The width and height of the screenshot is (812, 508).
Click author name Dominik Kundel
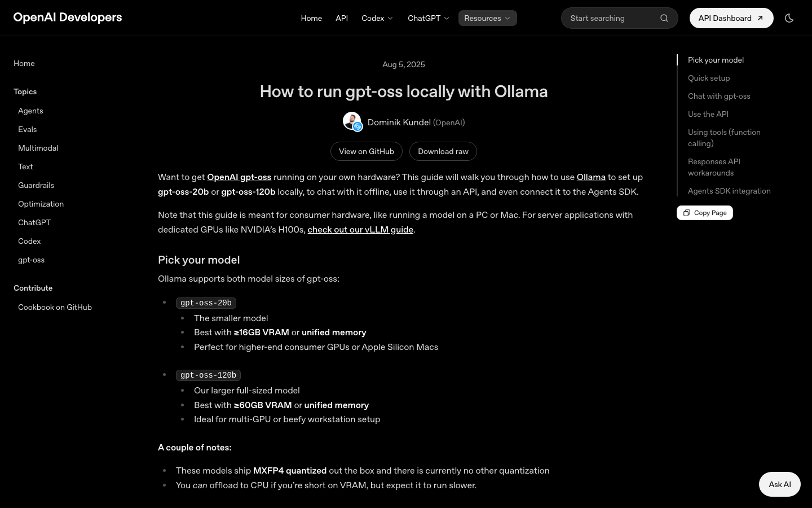click(399, 122)
